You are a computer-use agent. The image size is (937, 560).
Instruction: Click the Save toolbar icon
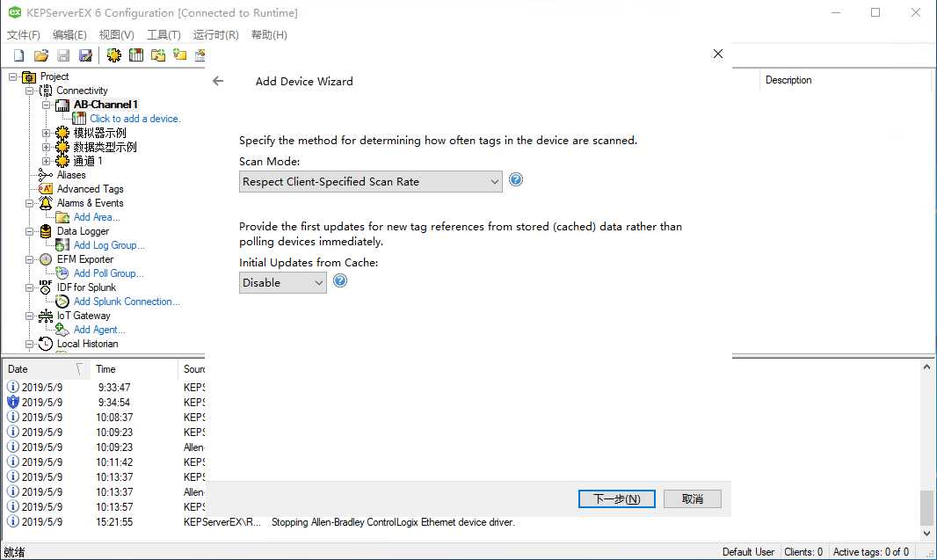[63, 55]
